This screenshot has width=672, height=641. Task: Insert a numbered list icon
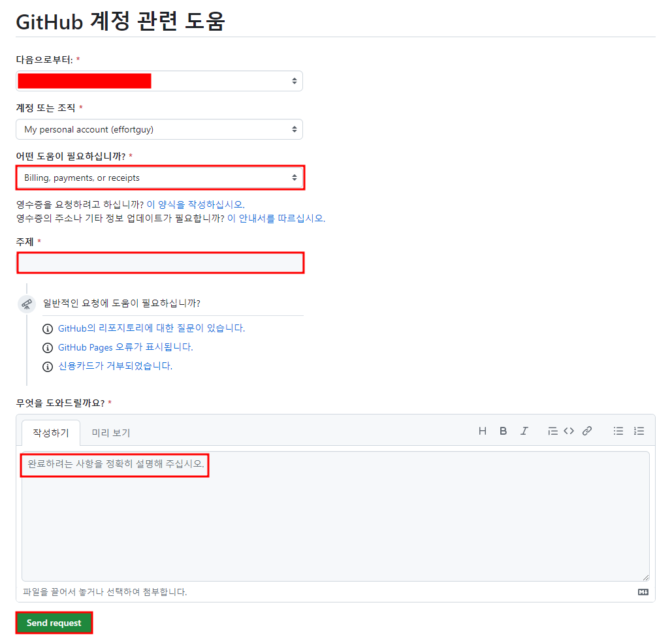(639, 431)
